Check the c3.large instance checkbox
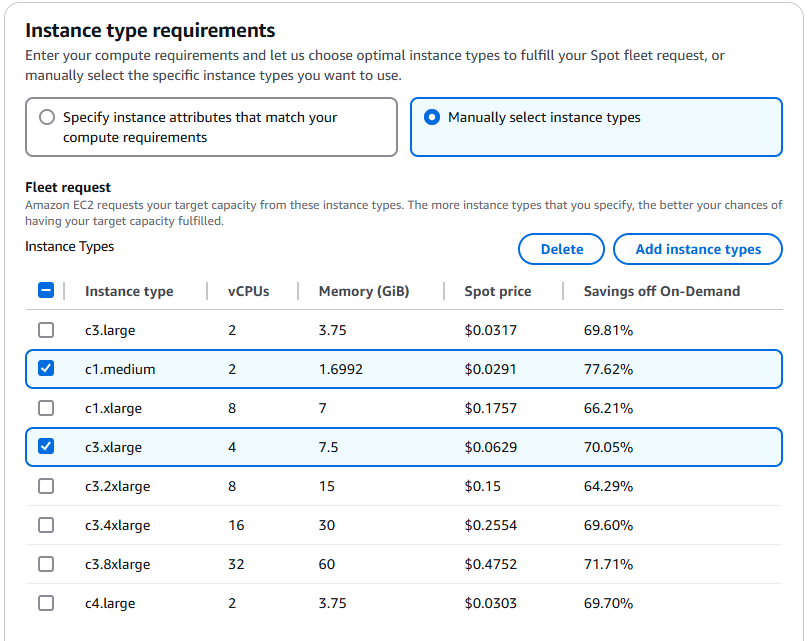Viewport: 809px width, 641px height. pyautogui.click(x=46, y=330)
